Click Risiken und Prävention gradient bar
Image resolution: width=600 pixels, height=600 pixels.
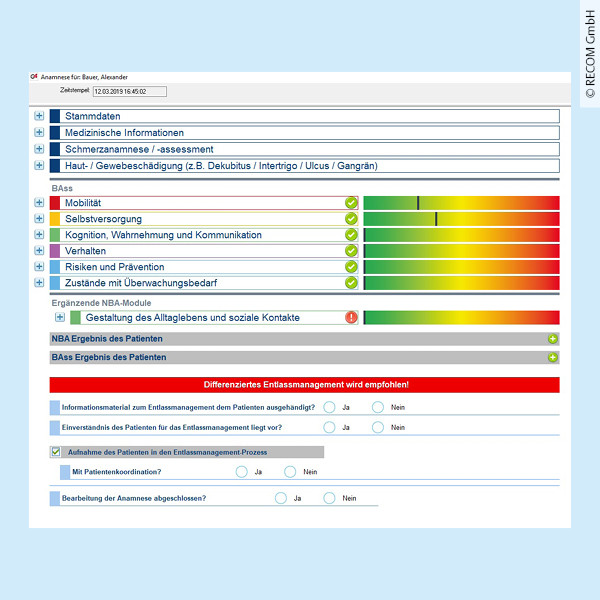tap(461, 267)
